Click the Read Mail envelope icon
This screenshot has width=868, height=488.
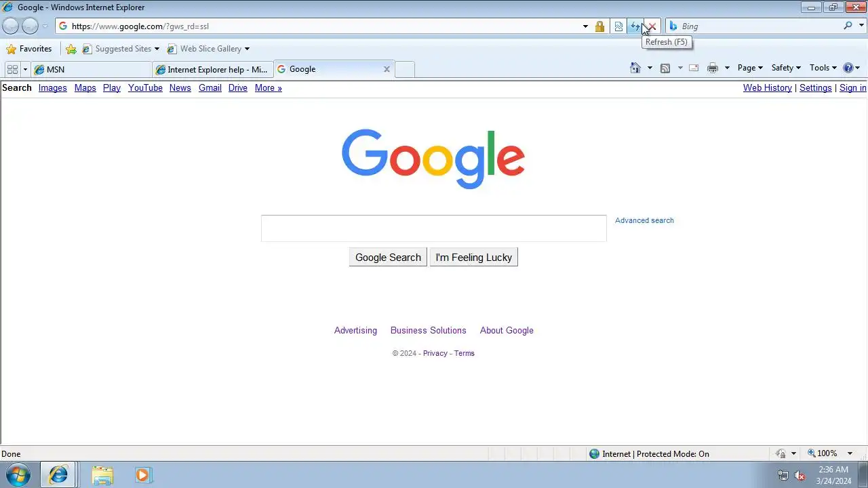[694, 68]
